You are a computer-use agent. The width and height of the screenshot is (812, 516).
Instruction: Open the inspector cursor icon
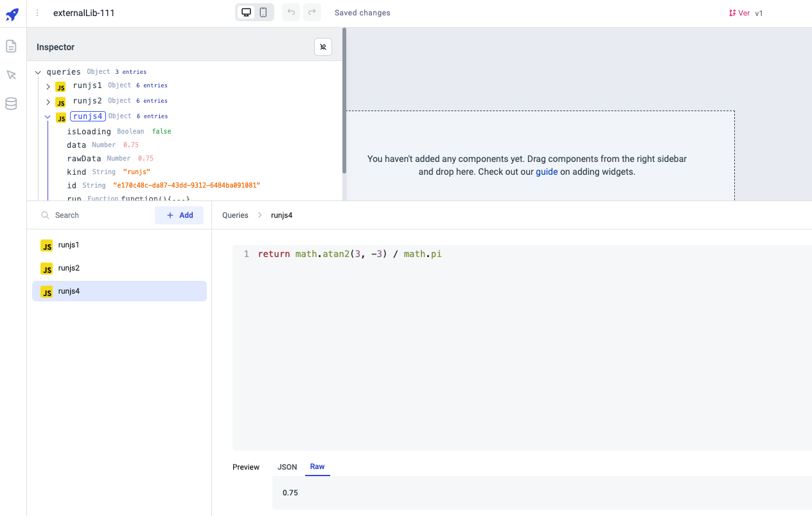[11, 75]
